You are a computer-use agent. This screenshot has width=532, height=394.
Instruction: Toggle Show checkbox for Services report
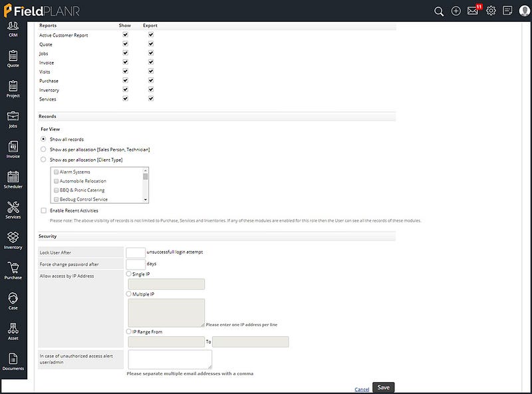125,99
